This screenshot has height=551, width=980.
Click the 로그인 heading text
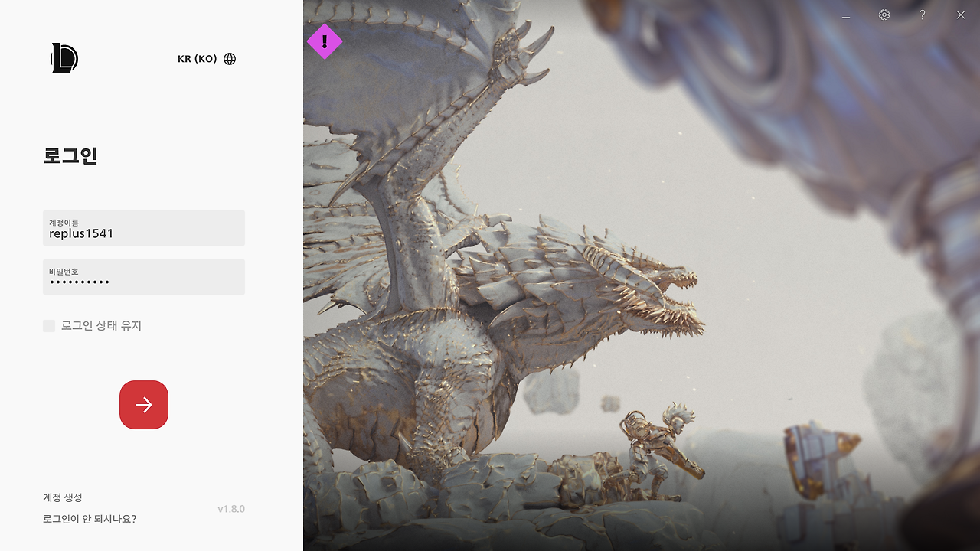(x=70, y=156)
